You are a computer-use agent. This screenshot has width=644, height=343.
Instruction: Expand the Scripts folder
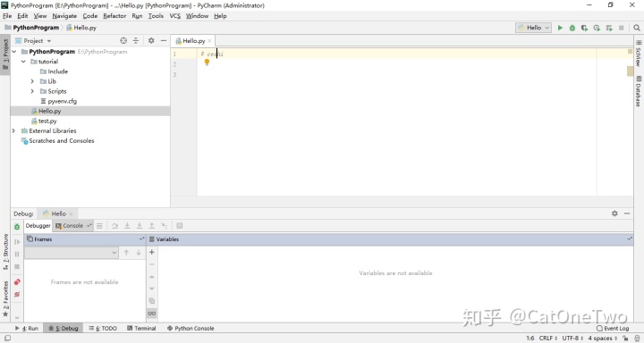click(x=32, y=91)
